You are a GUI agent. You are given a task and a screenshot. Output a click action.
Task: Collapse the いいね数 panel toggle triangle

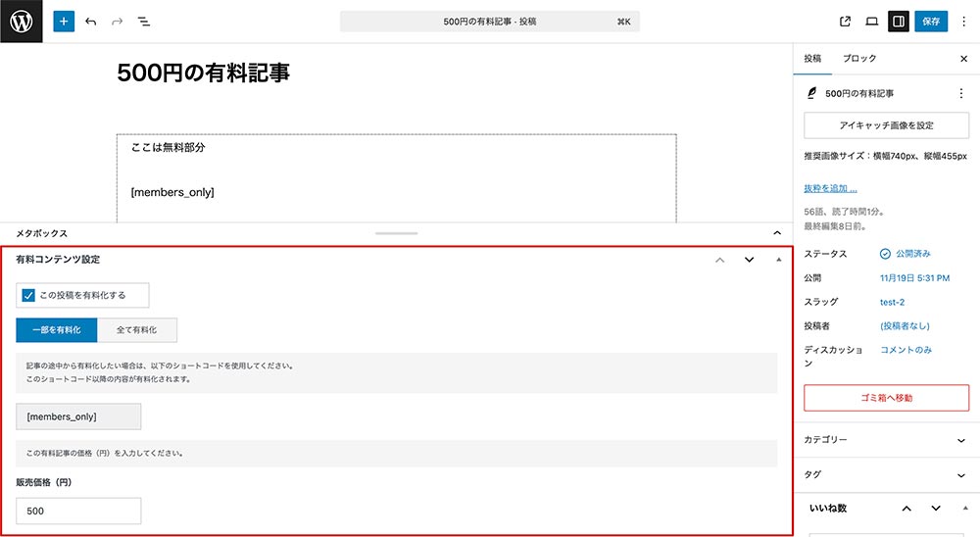click(x=965, y=509)
